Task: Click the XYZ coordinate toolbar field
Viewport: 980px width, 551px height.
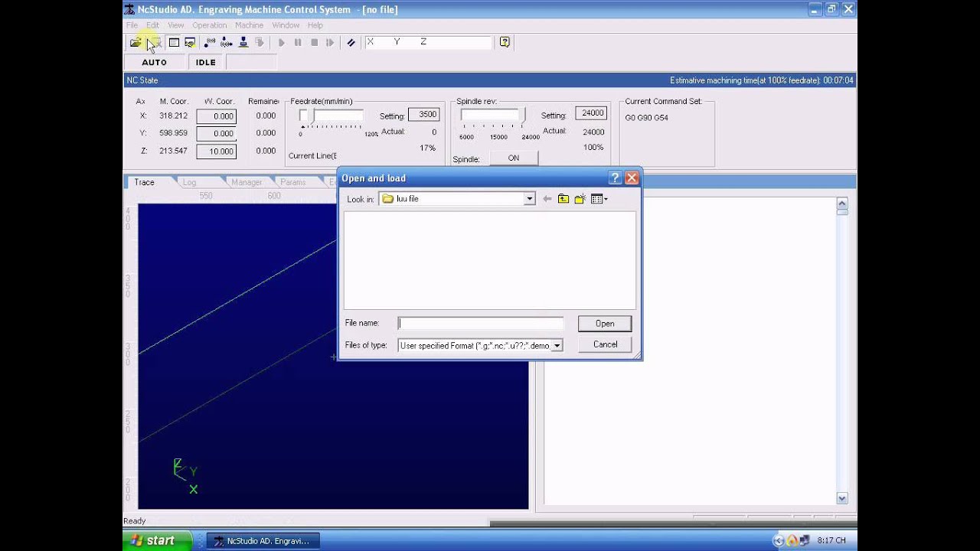Action: pos(428,43)
